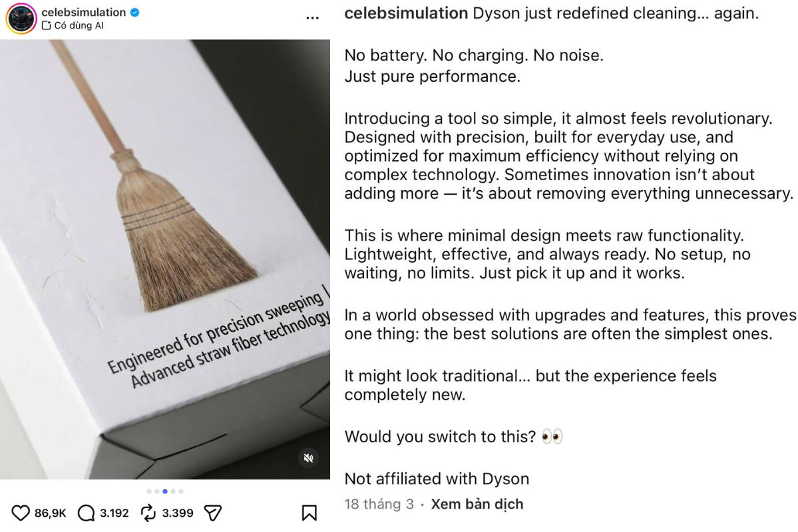
Task: Share the post via the paper plane icon
Action: click(x=212, y=512)
